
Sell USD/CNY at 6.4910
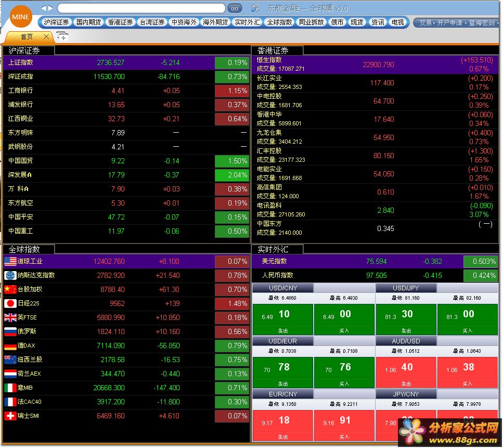click(x=283, y=320)
